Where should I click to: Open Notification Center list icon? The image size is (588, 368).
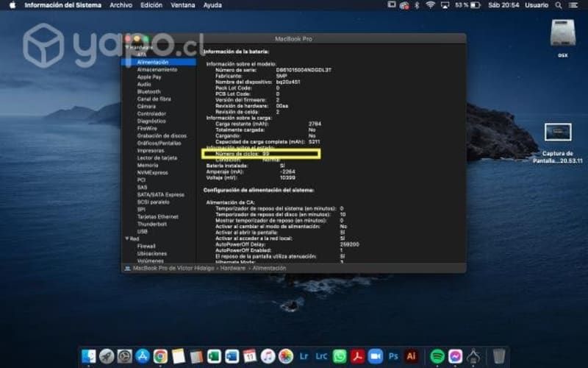(573, 5)
